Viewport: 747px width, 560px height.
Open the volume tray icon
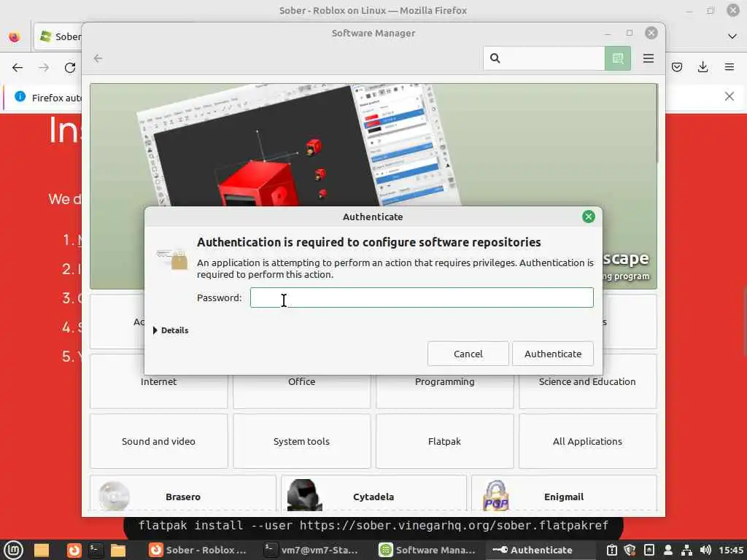point(705,550)
